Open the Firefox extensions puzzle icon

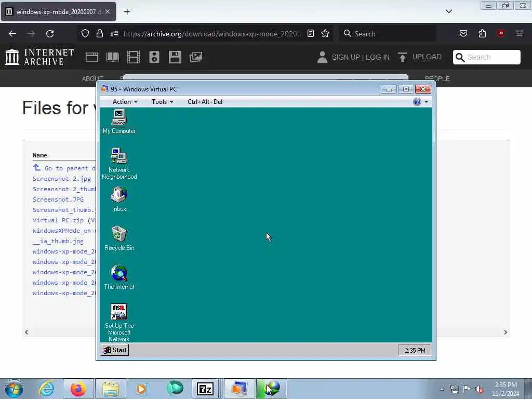tap(482, 33)
